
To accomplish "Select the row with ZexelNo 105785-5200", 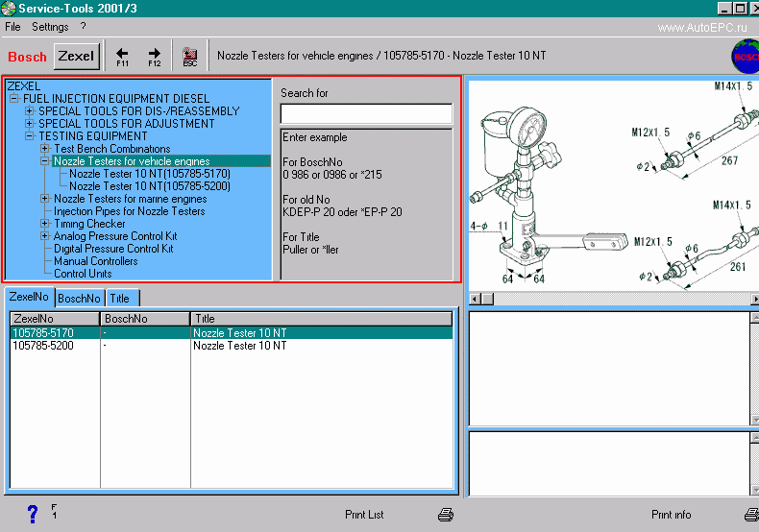I will point(232,346).
